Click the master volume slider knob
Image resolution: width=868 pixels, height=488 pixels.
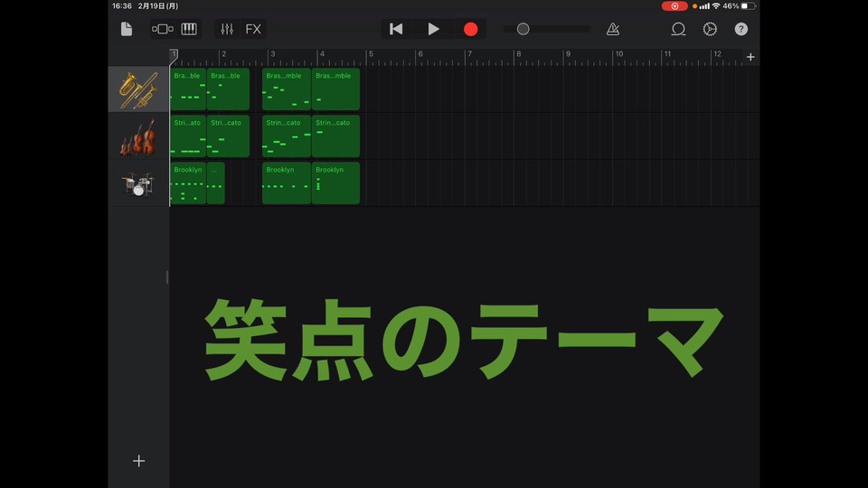click(524, 29)
